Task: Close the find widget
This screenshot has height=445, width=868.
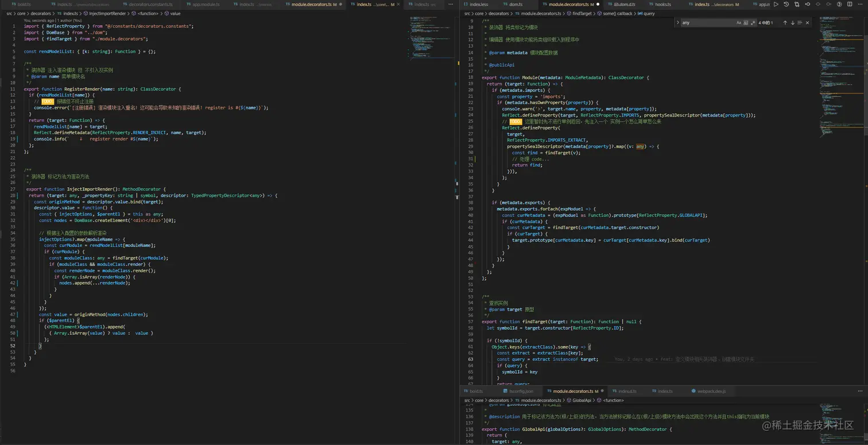Action: [807, 23]
